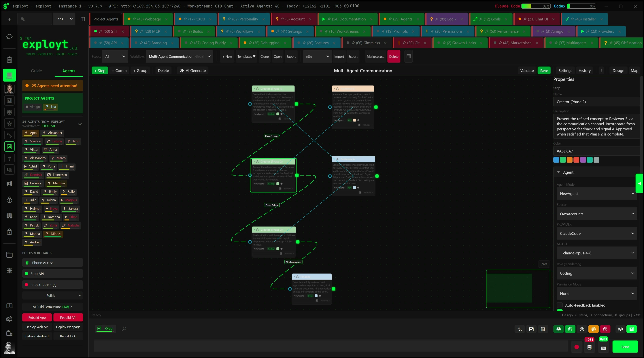Open the n8n format dropdown
Image resolution: width=644 pixels, height=358 pixels.
[x=317, y=56]
